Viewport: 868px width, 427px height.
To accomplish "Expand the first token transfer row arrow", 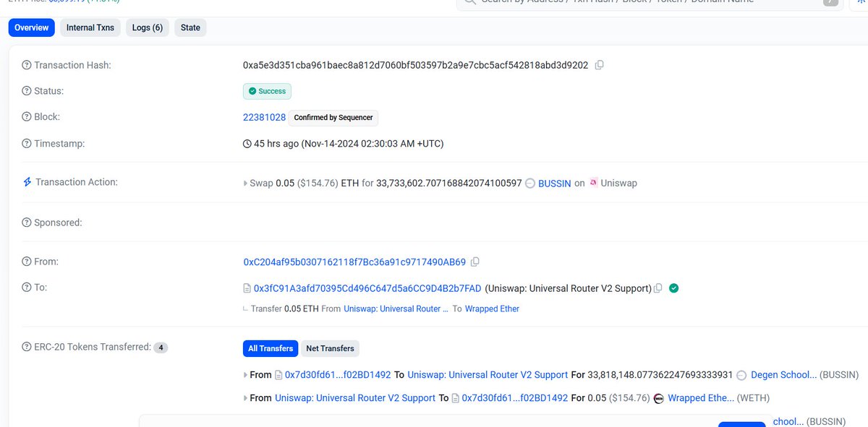I will pyautogui.click(x=245, y=376).
